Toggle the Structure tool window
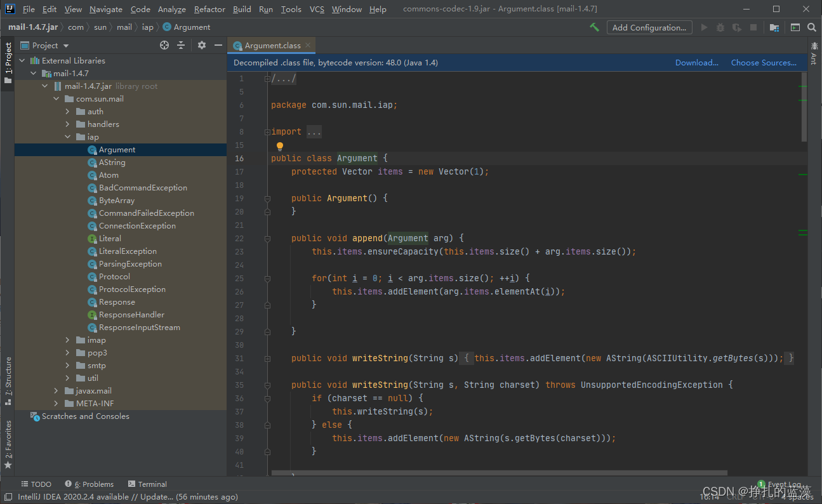 (8, 380)
